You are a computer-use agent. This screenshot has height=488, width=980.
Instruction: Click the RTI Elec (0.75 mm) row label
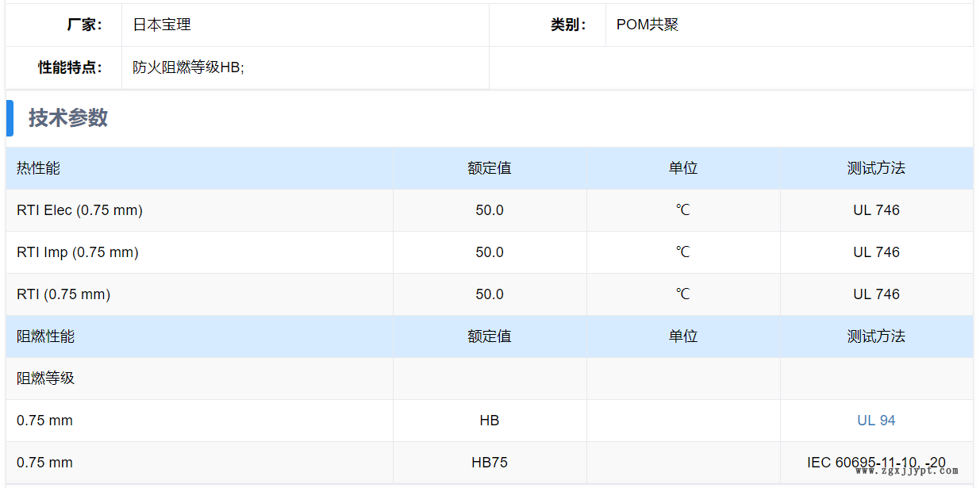coord(79,210)
